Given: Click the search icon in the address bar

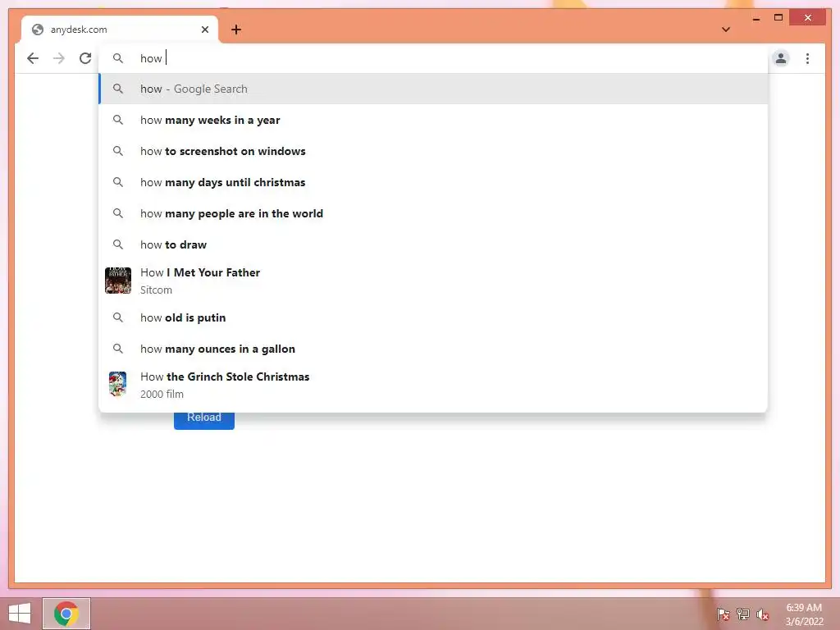Looking at the screenshot, I should (x=118, y=58).
